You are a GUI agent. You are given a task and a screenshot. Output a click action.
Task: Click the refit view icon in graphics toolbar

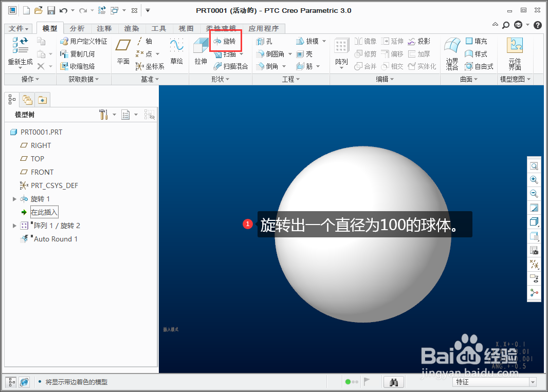[534, 166]
